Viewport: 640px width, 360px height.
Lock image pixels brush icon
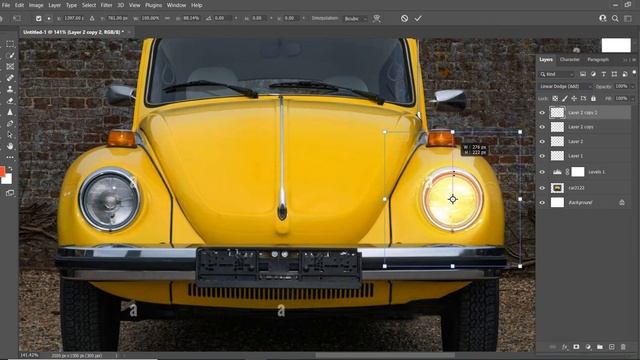coord(565,98)
